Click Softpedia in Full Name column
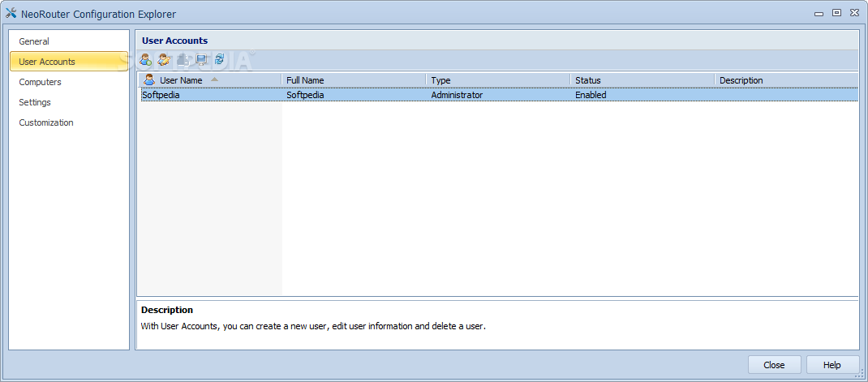The height and width of the screenshot is (382, 868). click(x=355, y=95)
